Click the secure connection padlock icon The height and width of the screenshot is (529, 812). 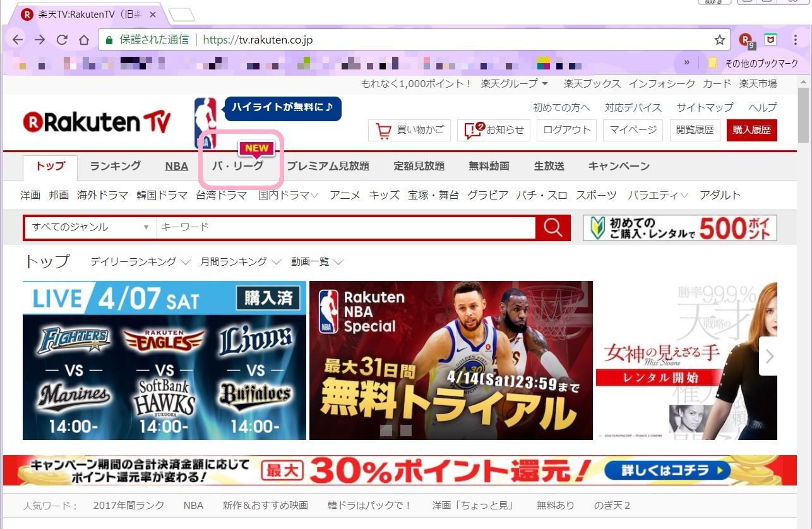(109, 40)
